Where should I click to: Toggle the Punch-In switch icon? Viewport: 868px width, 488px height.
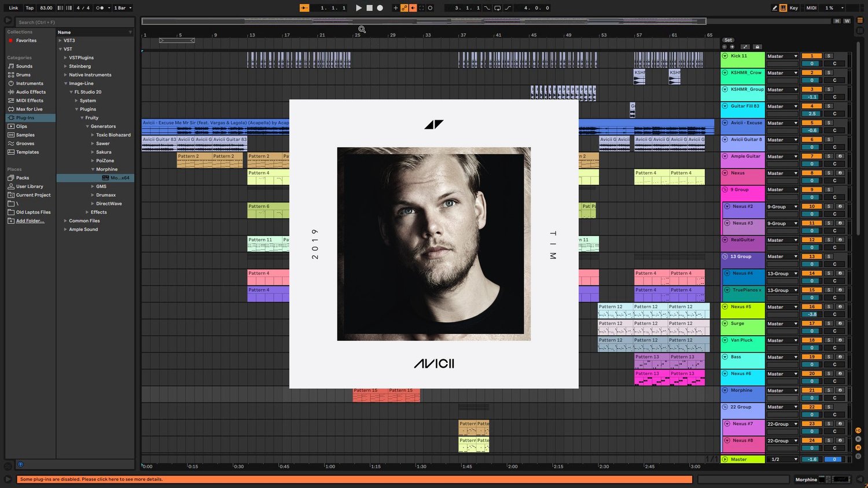487,8
